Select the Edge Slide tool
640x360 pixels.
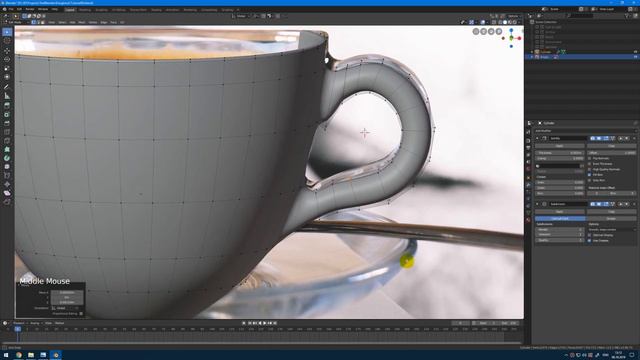[7, 176]
